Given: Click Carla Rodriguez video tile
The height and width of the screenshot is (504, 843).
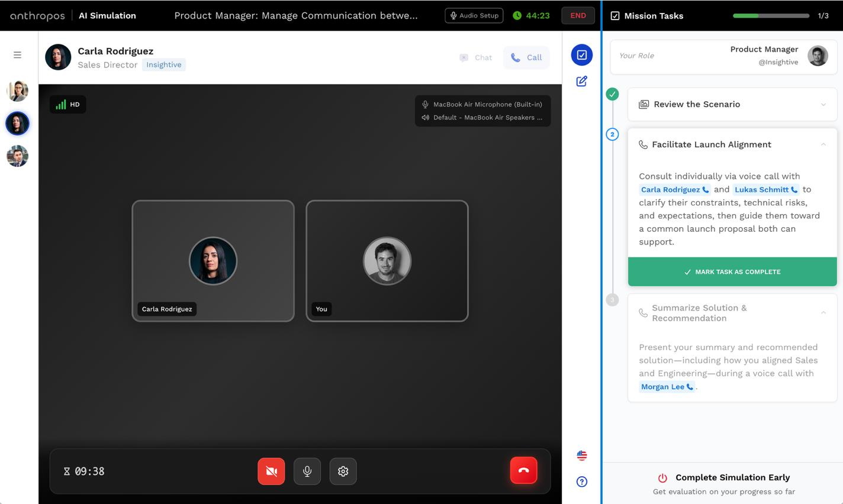Looking at the screenshot, I should [x=213, y=261].
